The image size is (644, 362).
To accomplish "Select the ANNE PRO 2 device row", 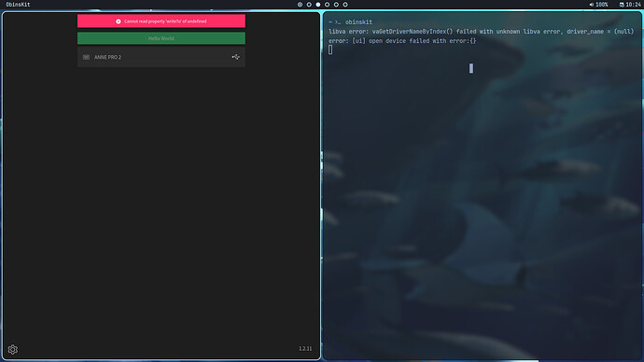I will (161, 57).
